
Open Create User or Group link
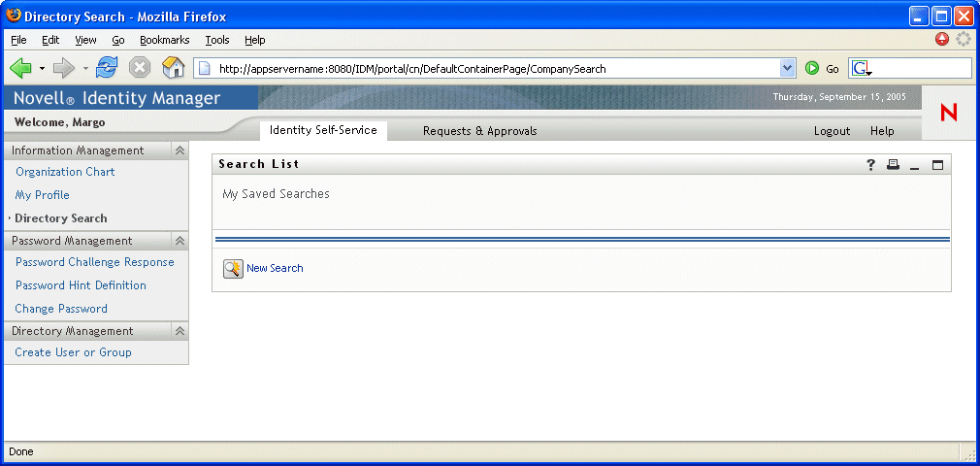click(73, 352)
